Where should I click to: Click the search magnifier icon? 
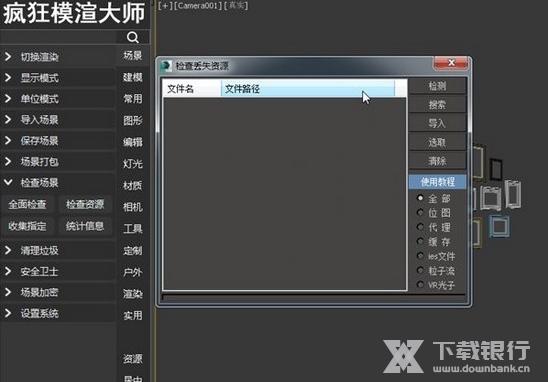133,37
